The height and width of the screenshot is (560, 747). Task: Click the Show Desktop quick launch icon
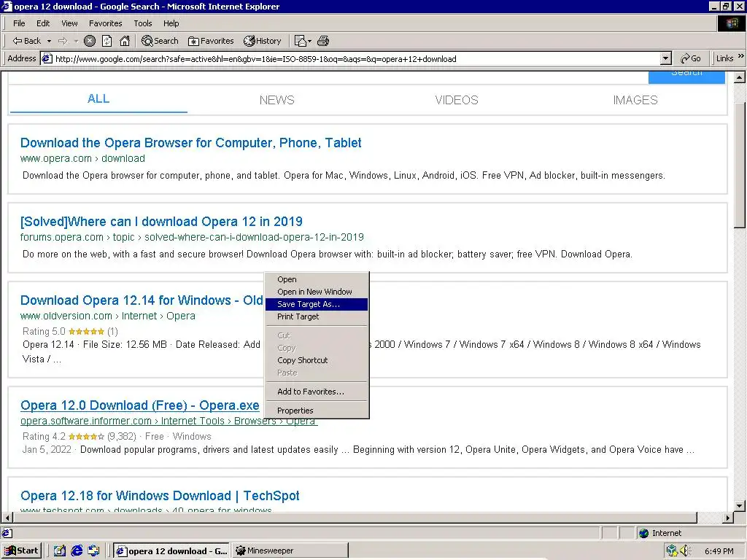(60, 551)
